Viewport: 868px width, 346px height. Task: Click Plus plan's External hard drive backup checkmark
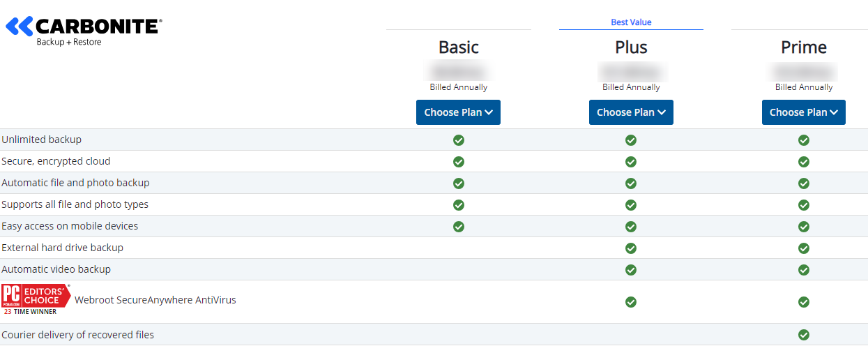(631, 248)
